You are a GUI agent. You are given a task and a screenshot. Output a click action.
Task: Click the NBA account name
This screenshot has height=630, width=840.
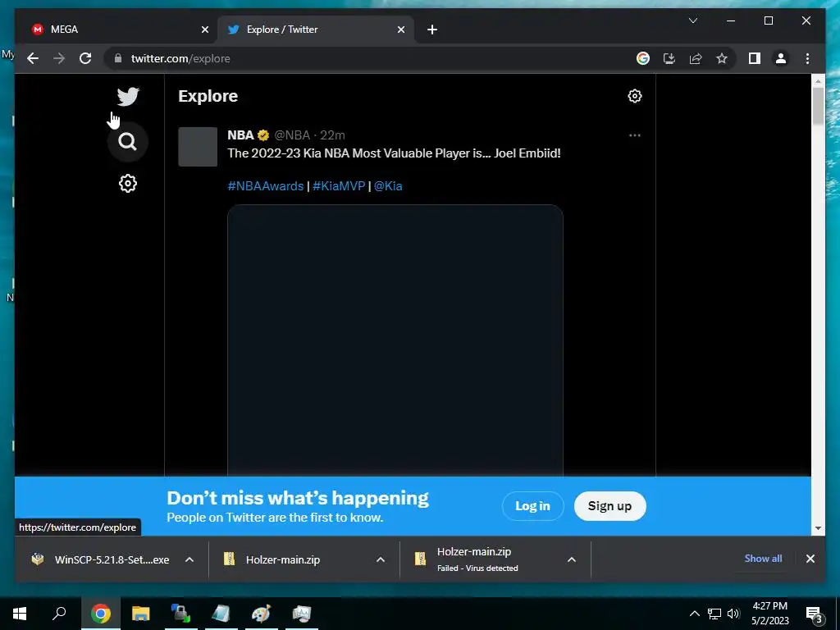pyautogui.click(x=240, y=135)
